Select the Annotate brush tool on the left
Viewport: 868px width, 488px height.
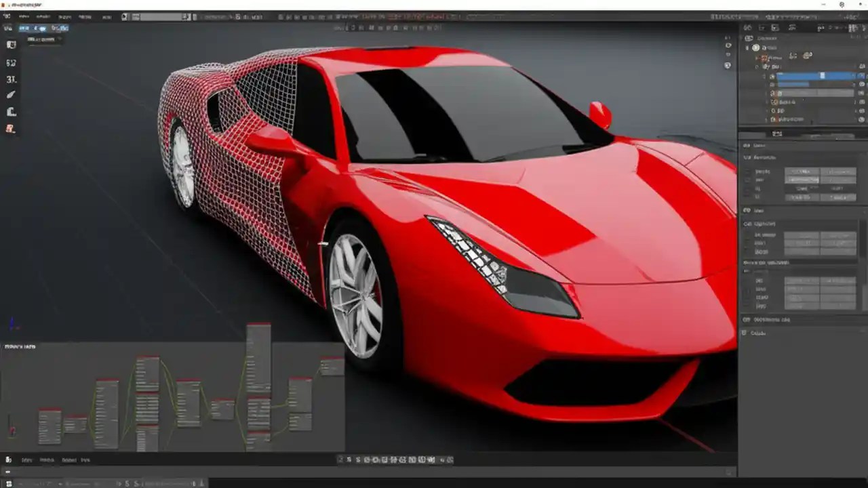11,95
